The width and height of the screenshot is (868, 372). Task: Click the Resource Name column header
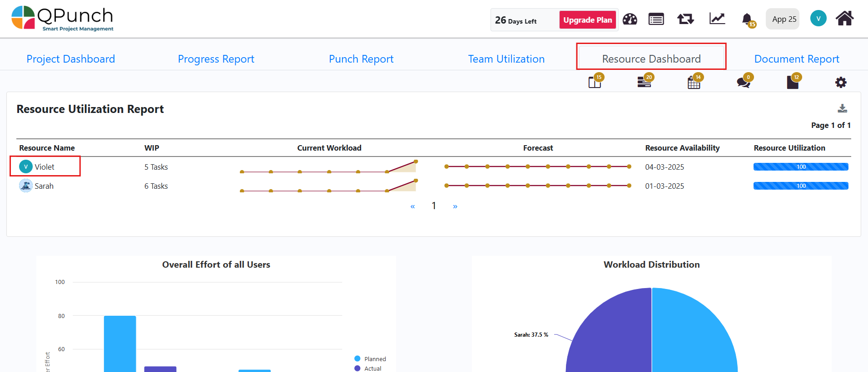point(47,148)
